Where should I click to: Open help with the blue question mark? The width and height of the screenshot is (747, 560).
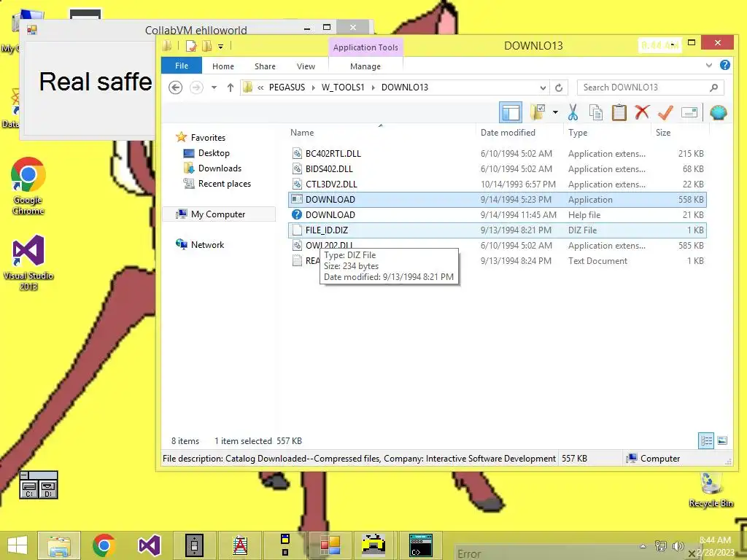[x=724, y=65]
